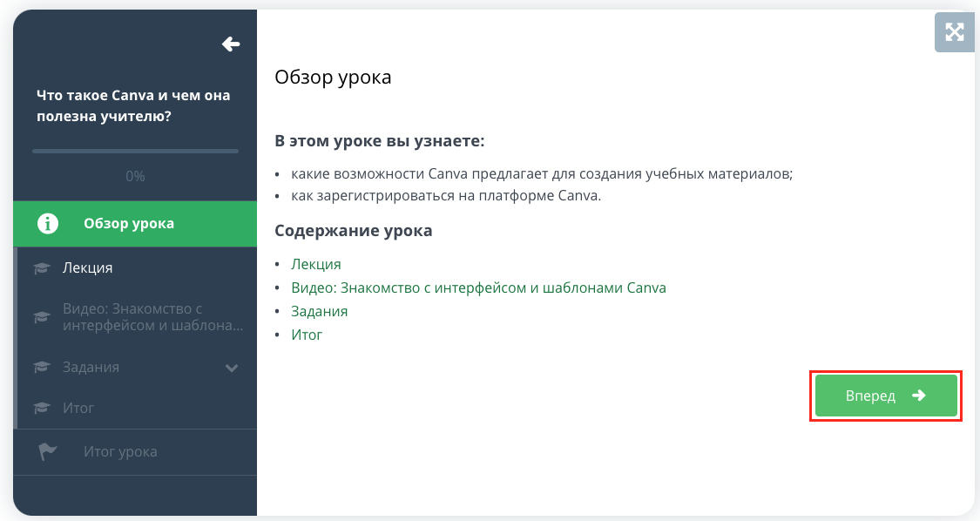Click graduation cap icon beside Видео item
Screen dimensions: 980x521
coord(42,317)
